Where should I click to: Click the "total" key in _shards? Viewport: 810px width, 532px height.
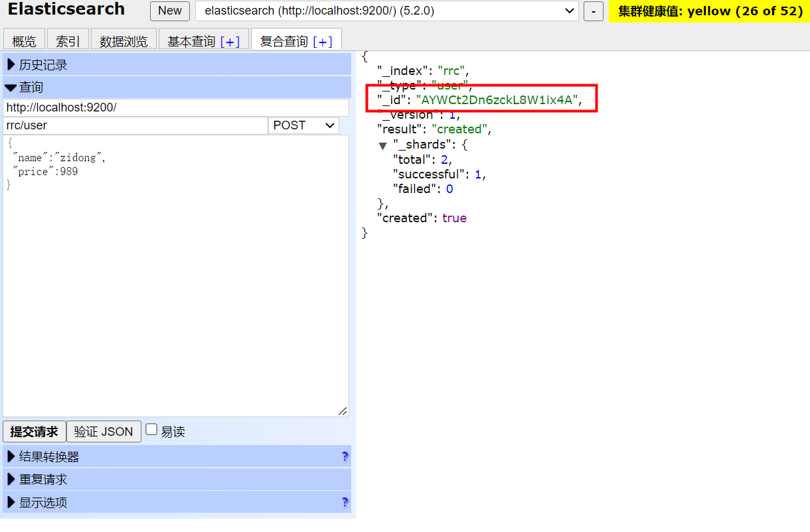410,160
